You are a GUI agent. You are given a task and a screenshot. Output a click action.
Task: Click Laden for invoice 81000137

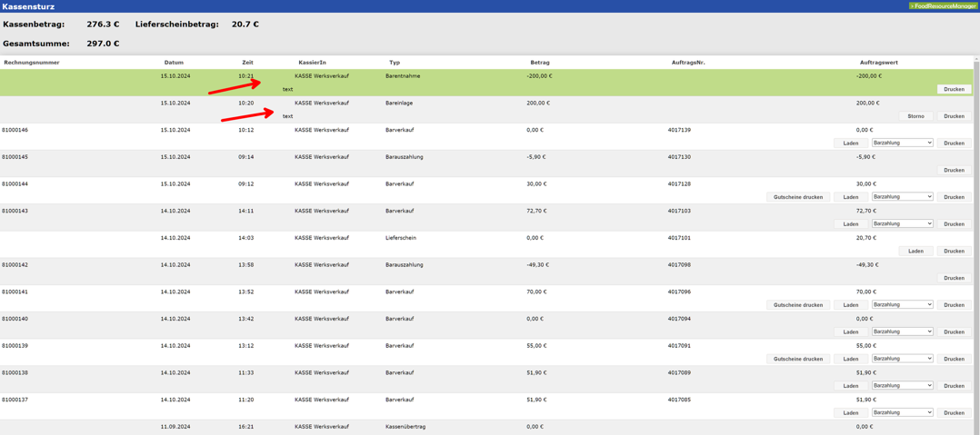[x=850, y=413]
